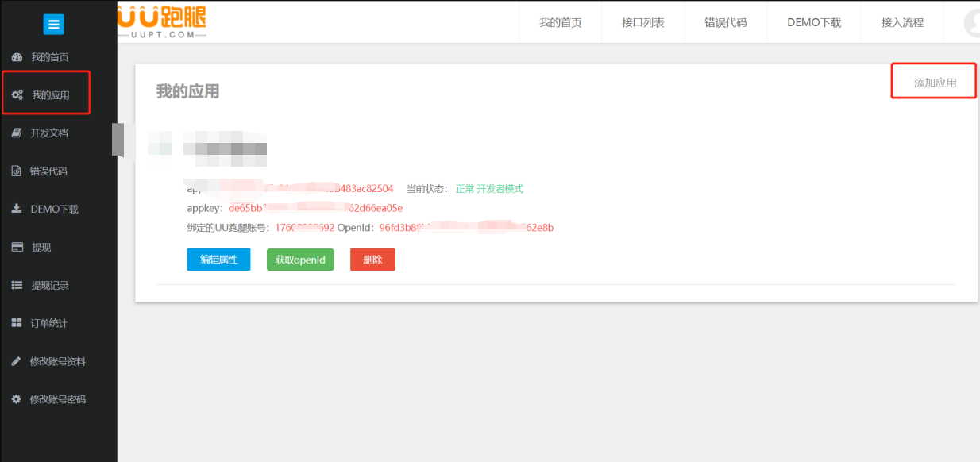980x462 pixels.
Task: Click the bound UU跑腿 account number
Action: tap(304, 228)
